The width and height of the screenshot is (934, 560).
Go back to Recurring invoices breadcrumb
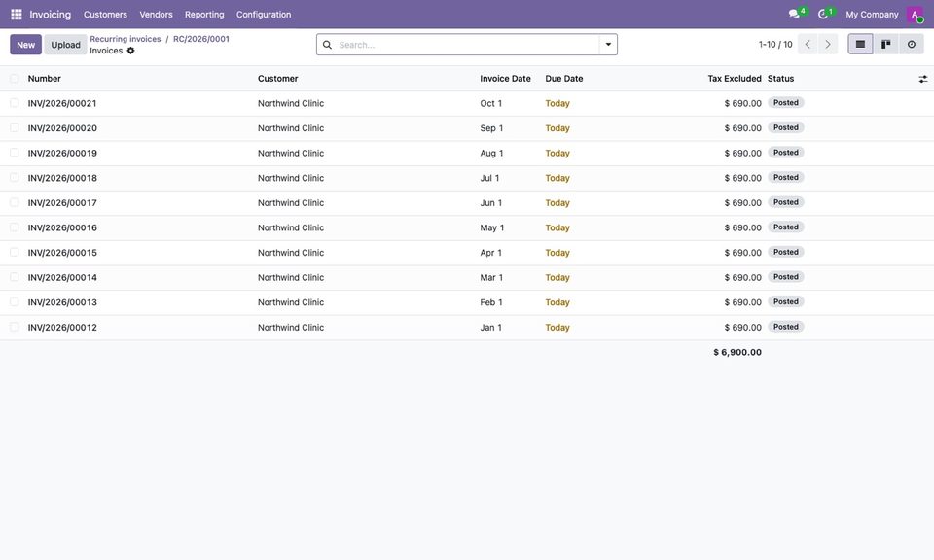pyautogui.click(x=126, y=39)
